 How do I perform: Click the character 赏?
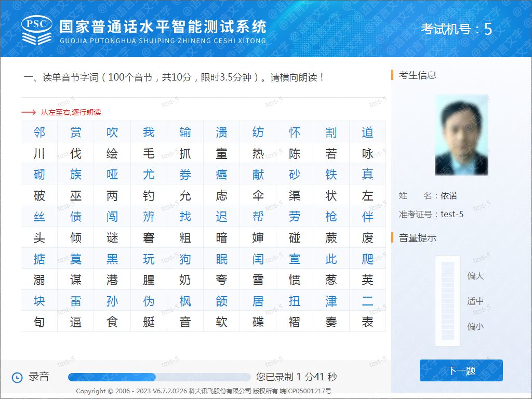click(x=76, y=132)
